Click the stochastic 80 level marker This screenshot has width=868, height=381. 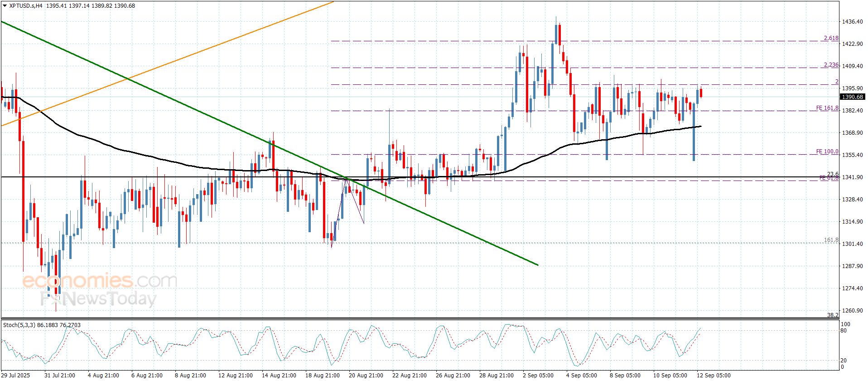[843, 331]
